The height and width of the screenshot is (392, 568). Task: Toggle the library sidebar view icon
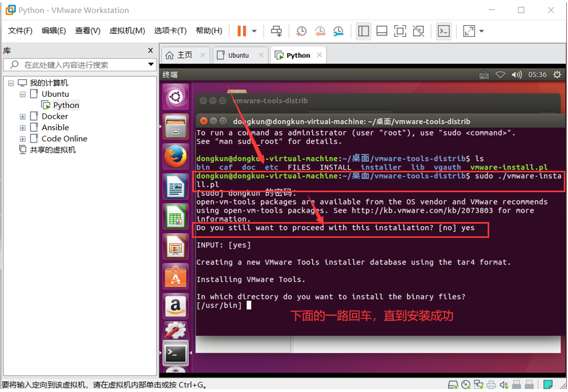(x=363, y=31)
